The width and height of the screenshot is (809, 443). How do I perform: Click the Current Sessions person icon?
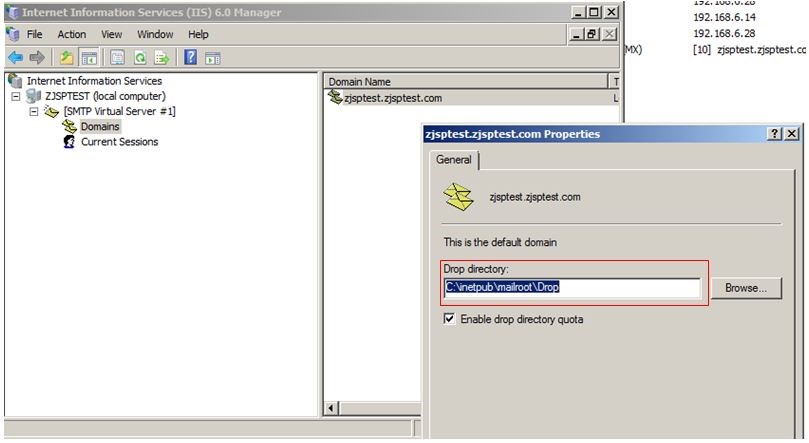(69, 142)
